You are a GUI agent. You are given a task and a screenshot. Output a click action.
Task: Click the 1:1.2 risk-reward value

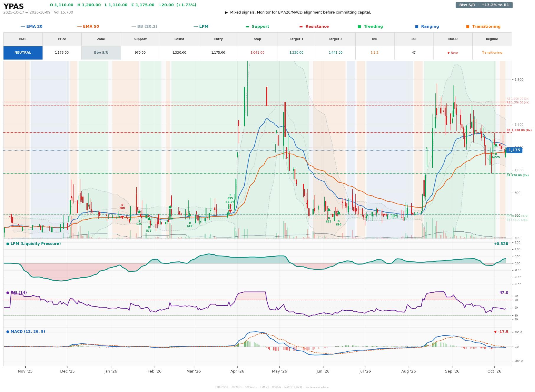point(374,53)
